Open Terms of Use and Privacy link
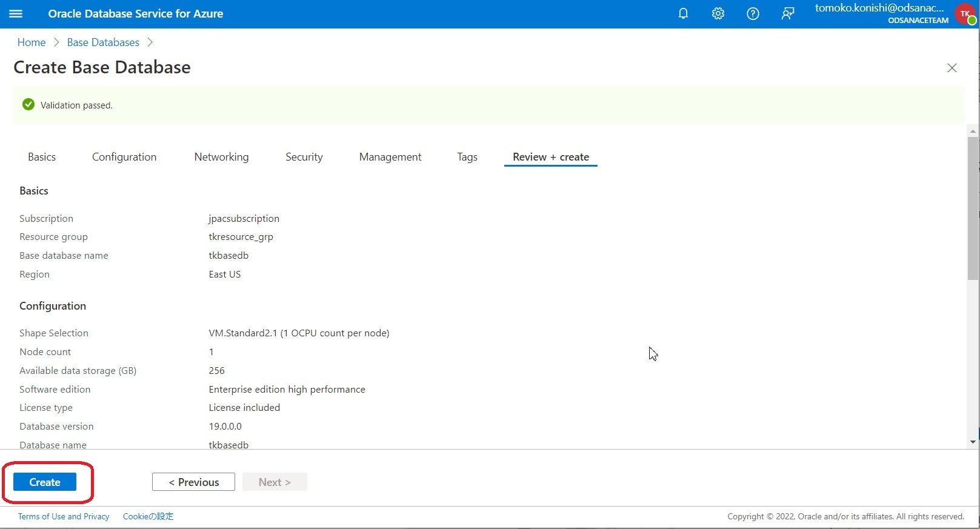Image resolution: width=980 pixels, height=529 pixels. pyautogui.click(x=64, y=516)
